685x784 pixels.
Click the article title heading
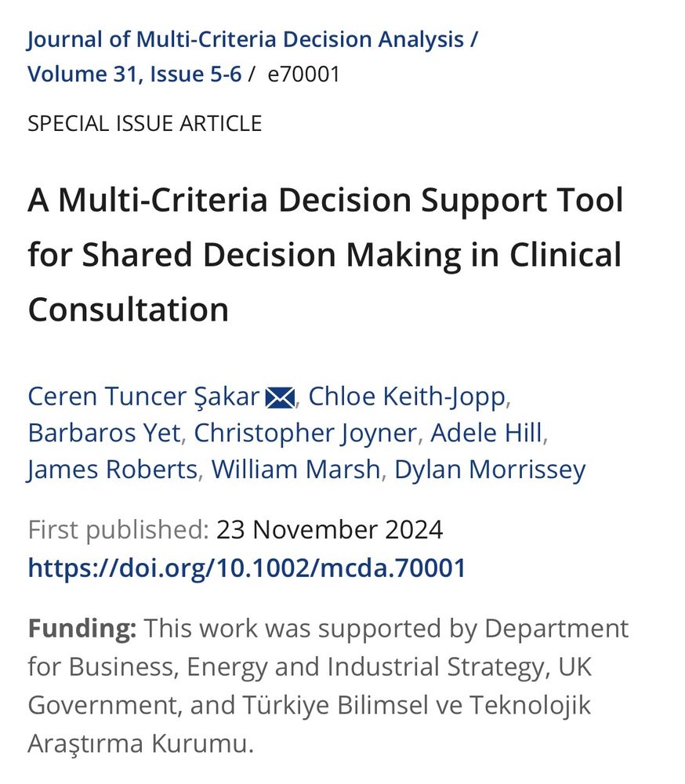pos(326,254)
